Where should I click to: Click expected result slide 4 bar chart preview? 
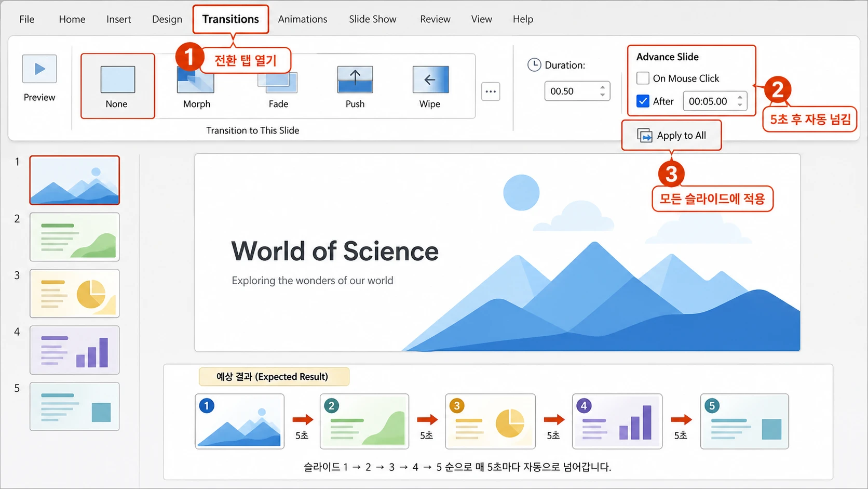617,421
